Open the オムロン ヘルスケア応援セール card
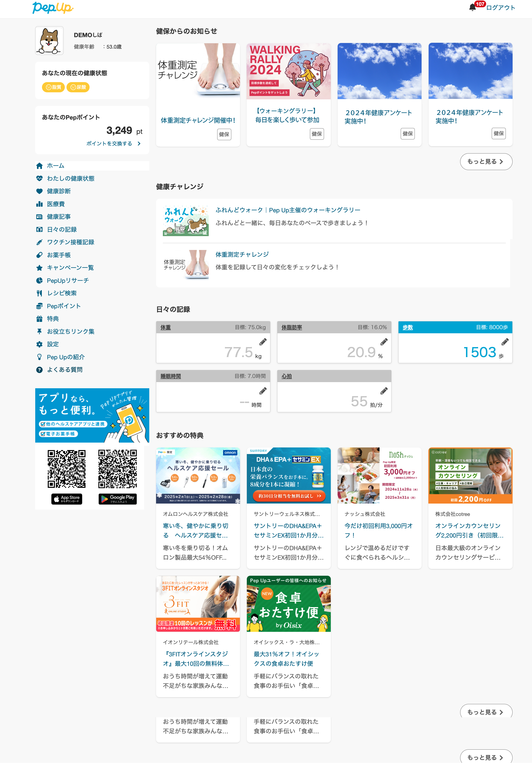Viewport: 532px width, 763px height. (198, 508)
